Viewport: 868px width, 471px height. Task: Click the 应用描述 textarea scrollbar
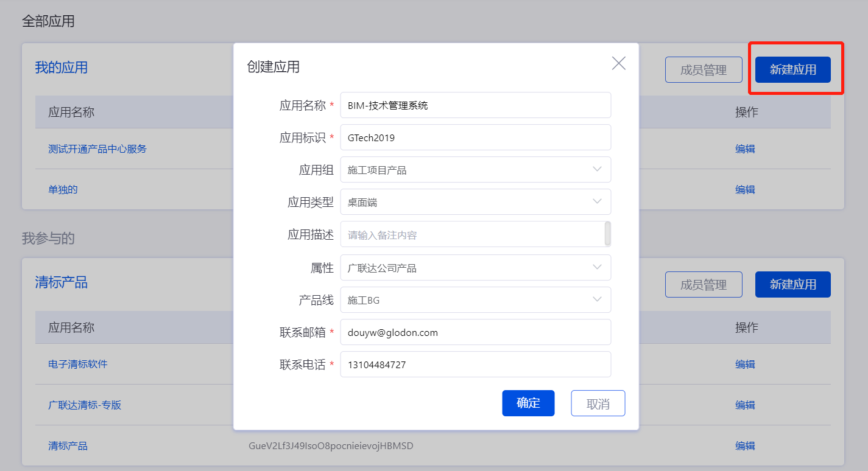point(607,234)
